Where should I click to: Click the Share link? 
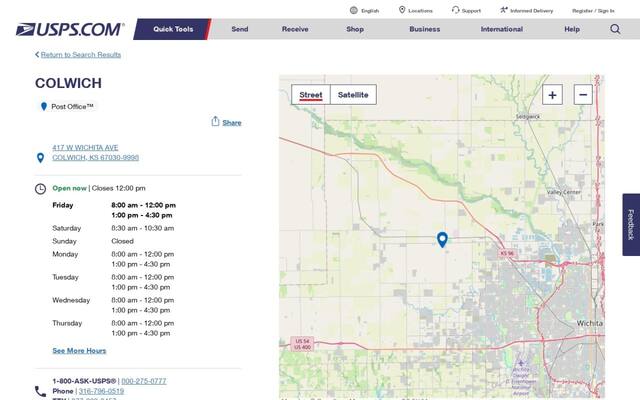232,122
